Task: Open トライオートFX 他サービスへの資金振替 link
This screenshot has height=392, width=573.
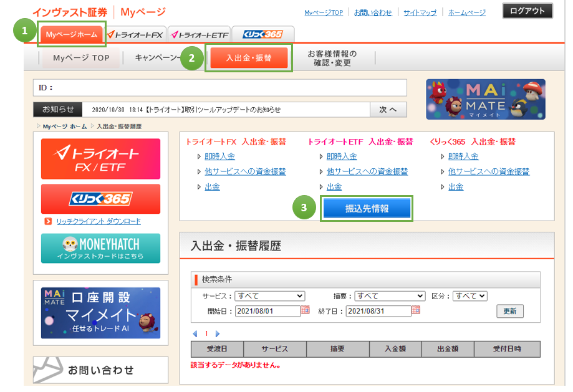Action: coord(245,171)
